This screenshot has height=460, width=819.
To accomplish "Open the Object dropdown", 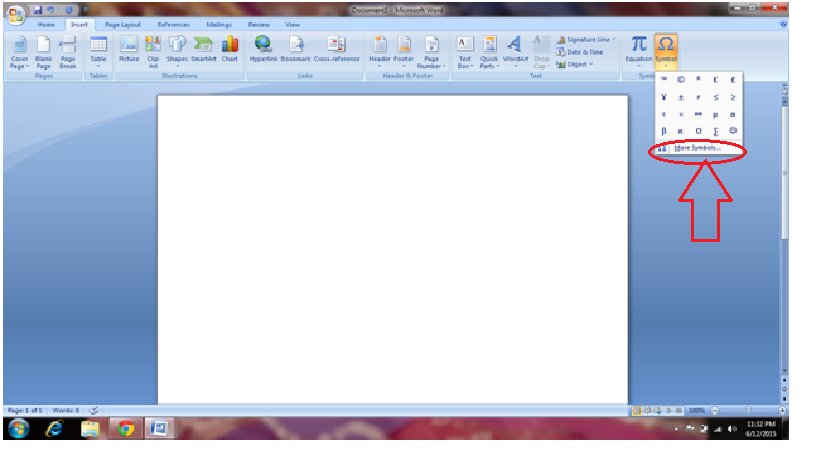I will pos(591,64).
